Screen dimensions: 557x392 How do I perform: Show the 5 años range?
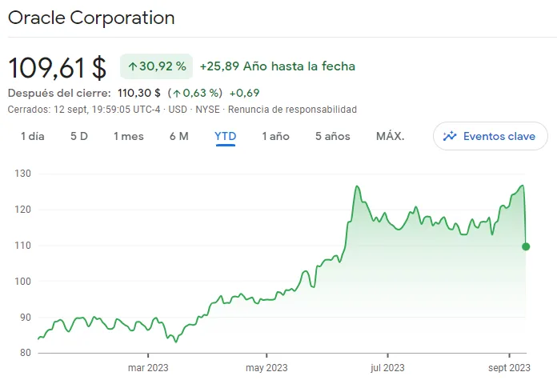(333, 136)
